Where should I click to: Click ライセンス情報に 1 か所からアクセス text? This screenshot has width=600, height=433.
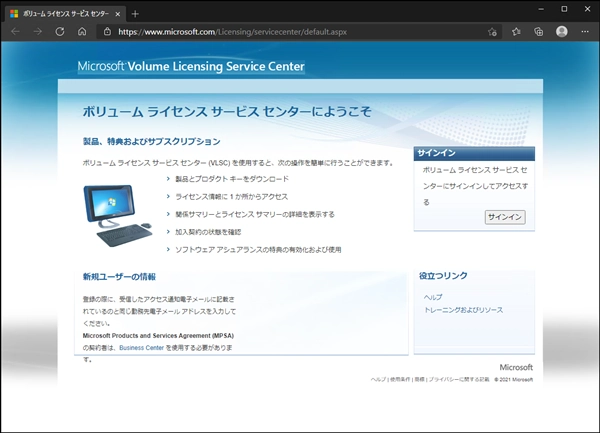coord(232,197)
